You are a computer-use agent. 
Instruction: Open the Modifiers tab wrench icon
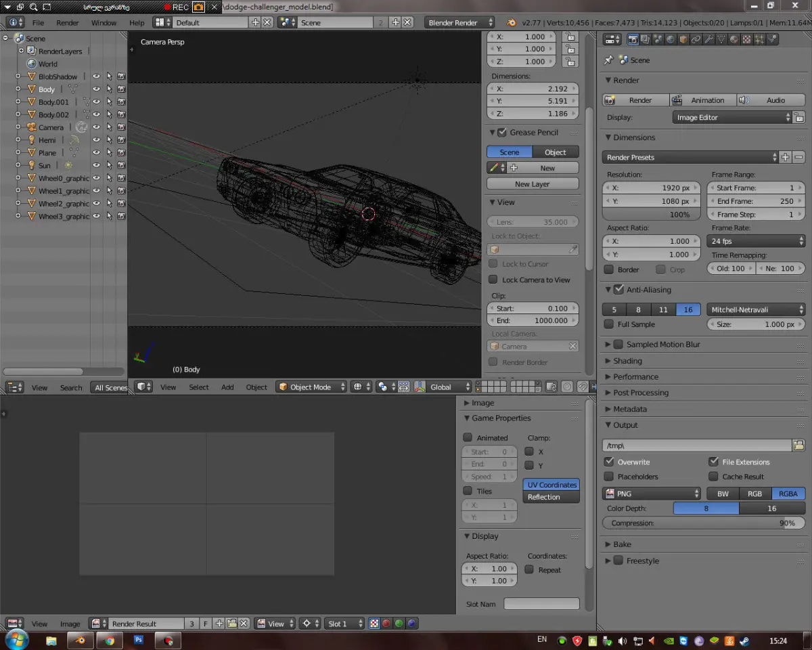click(x=708, y=39)
